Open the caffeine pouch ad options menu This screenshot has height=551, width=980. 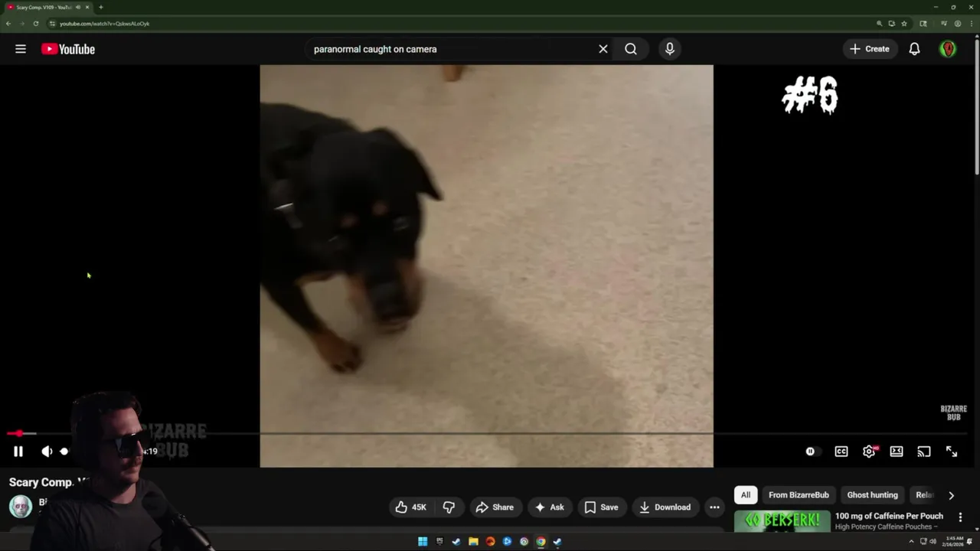960,517
